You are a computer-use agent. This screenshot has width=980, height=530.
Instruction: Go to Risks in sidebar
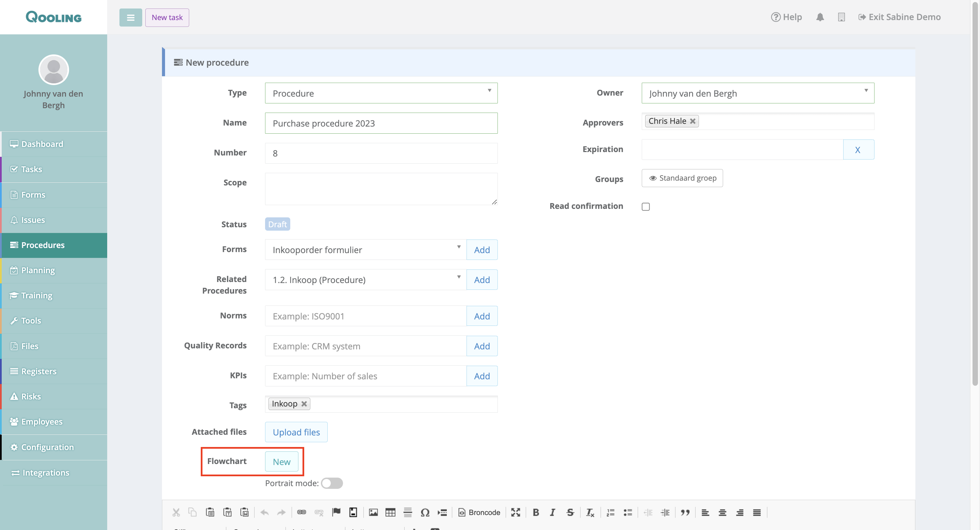(x=31, y=396)
